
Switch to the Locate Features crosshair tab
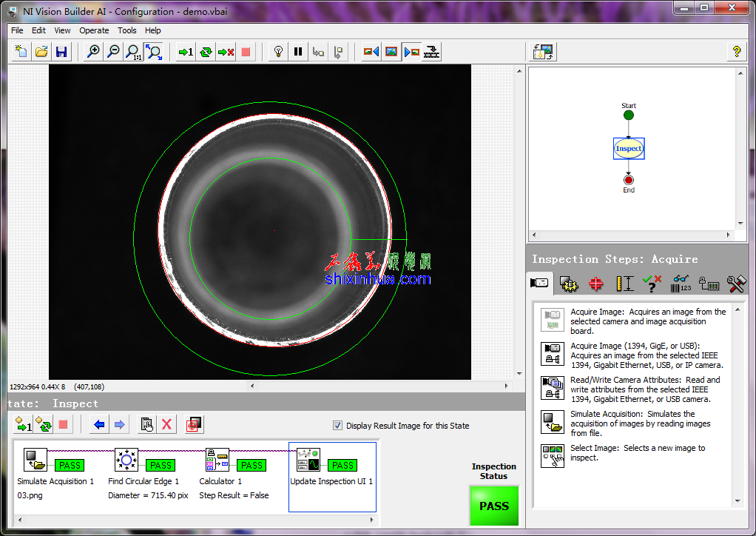click(x=596, y=284)
